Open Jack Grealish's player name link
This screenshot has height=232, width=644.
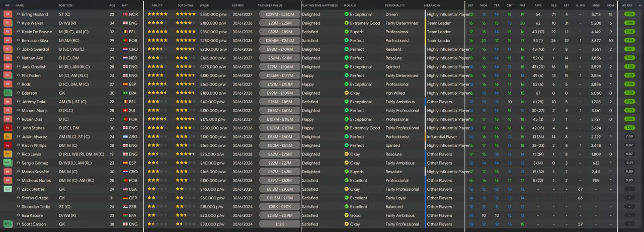pos(34,67)
